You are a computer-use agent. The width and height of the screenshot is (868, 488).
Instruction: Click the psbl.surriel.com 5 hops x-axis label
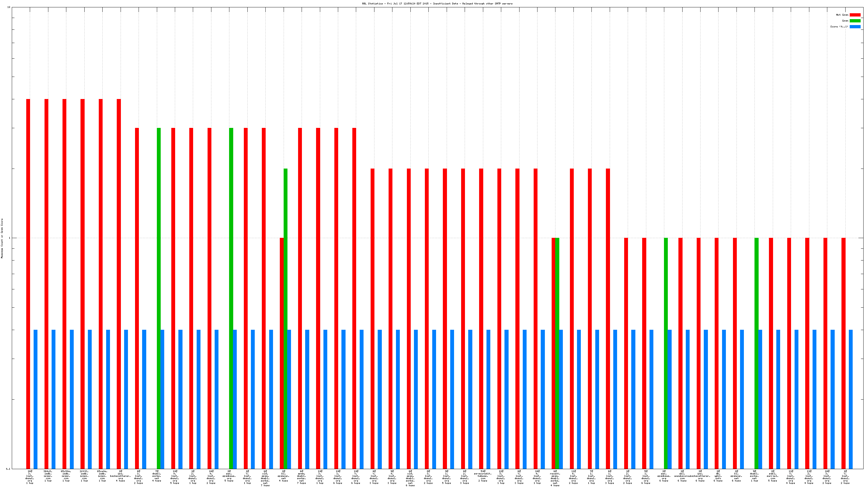tap(773, 476)
